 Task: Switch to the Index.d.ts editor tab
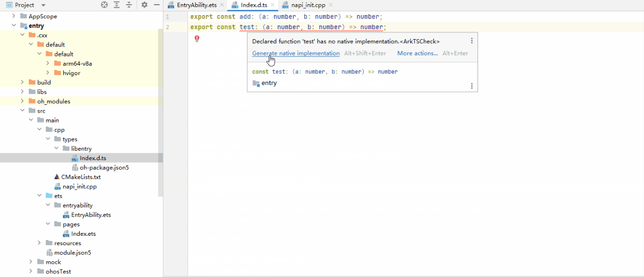click(x=253, y=5)
